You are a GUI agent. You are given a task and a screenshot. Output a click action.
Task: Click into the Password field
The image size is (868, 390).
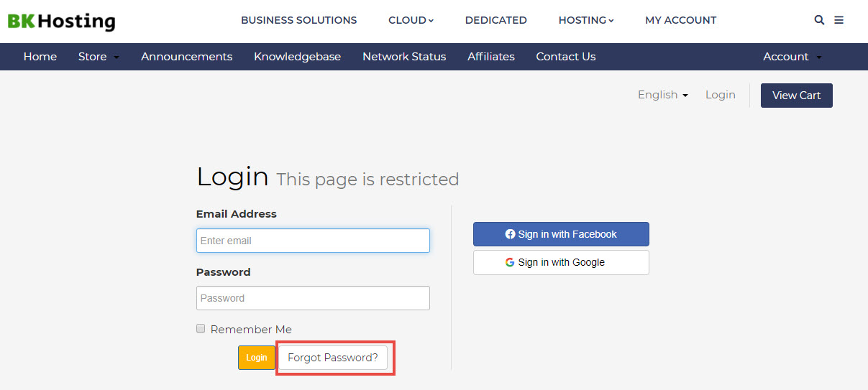(x=313, y=298)
